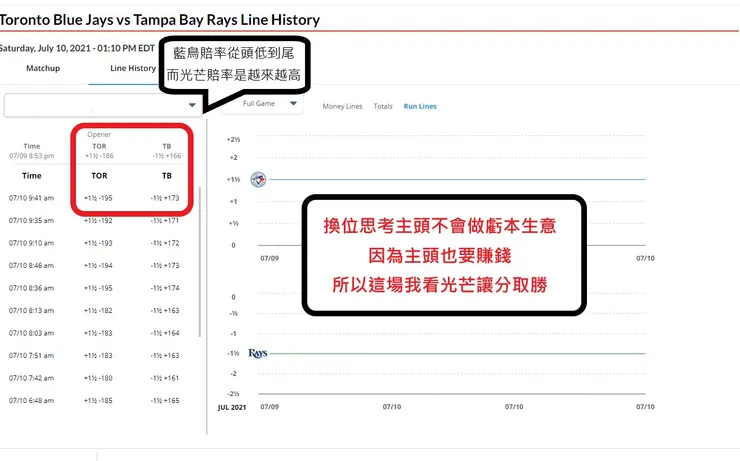Click the bold TOR column header
740x461 pixels.
99,176
